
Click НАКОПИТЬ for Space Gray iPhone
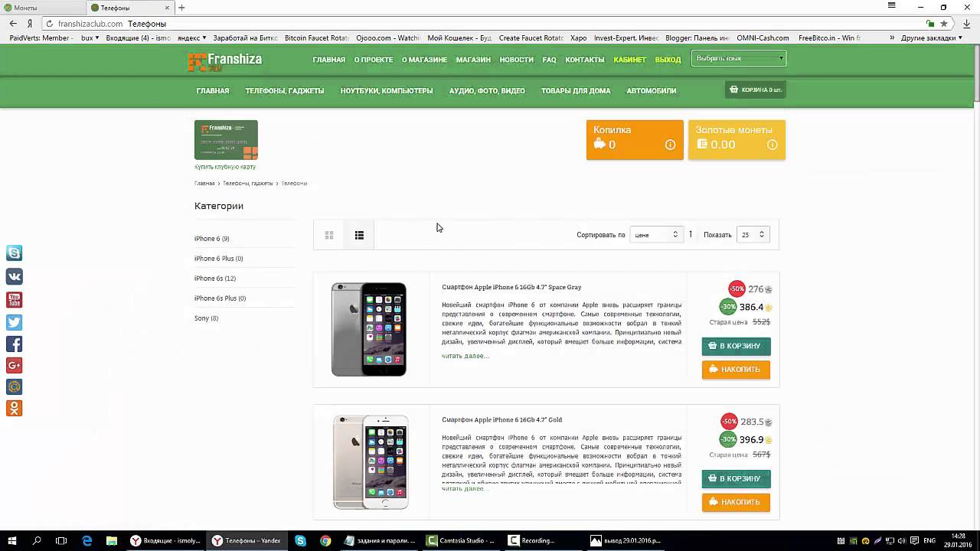tap(736, 370)
